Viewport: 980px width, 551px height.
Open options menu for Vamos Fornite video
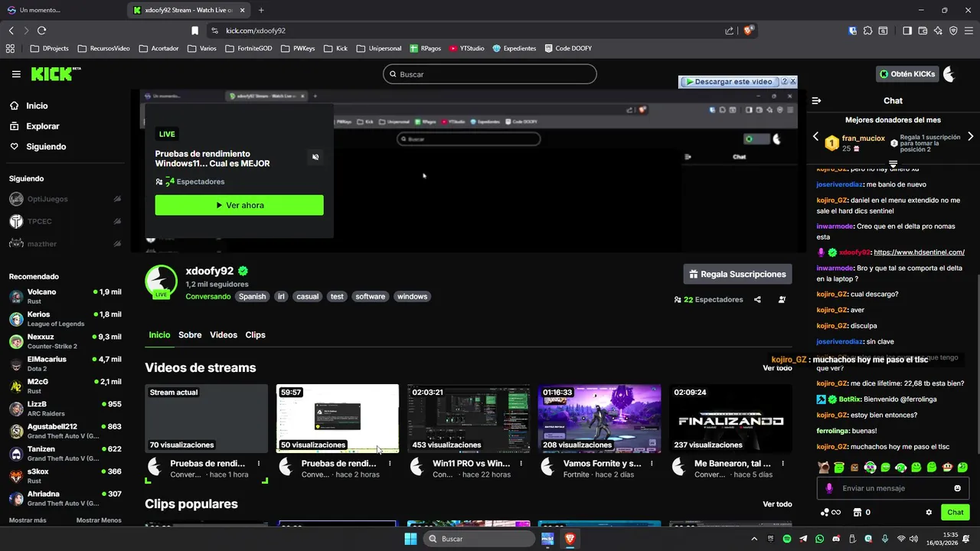652,463
